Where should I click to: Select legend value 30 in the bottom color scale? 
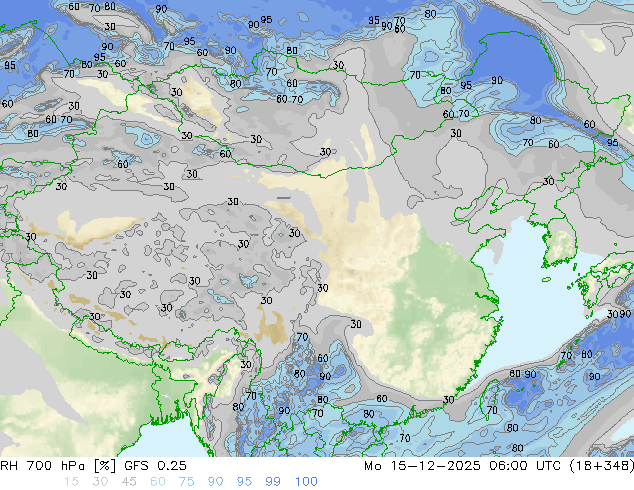[x=100, y=482]
